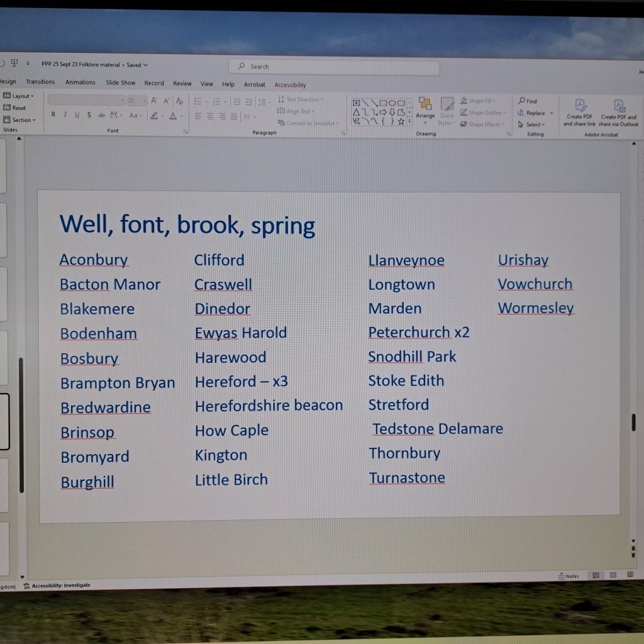This screenshot has width=644, height=644.
Task: Click the Increase Font Size icon
Action: [x=155, y=101]
